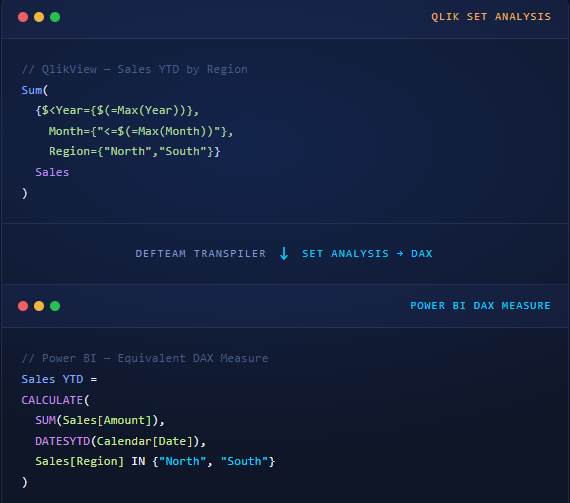Click the 'Sum(' code line
This screenshot has height=503, width=570.
pyautogui.click(x=35, y=90)
